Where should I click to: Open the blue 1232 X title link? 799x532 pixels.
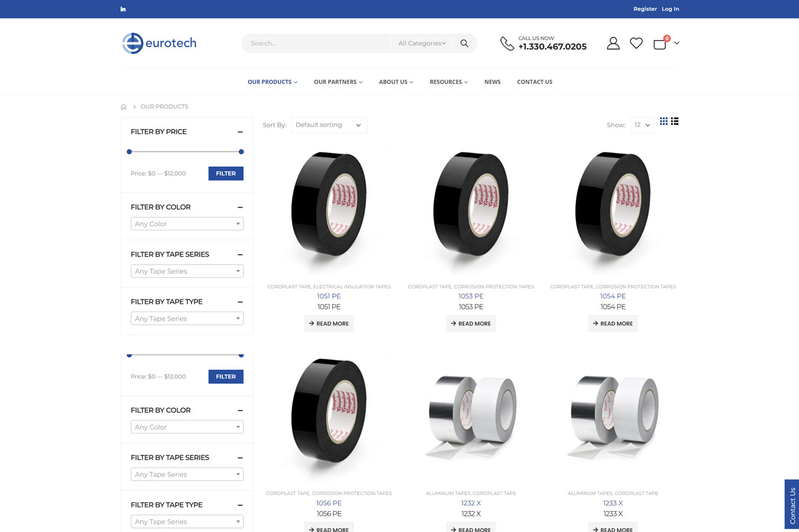tap(471, 503)
